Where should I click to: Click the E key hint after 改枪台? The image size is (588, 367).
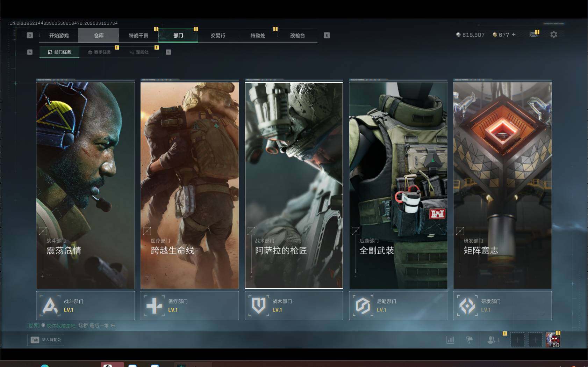click(x=327, y=35)
